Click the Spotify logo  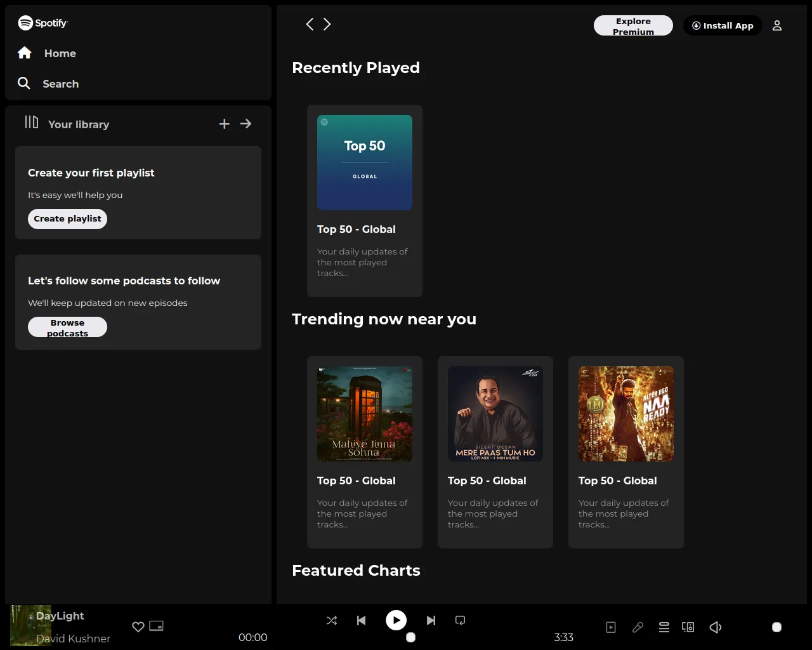(x=43, y=23)
